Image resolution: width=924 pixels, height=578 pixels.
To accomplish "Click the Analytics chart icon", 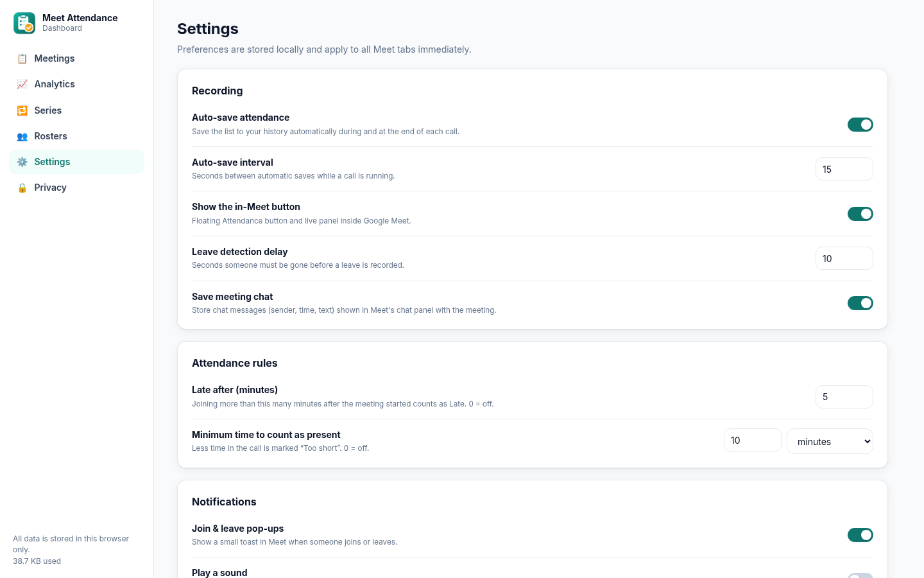I will point(22,84).
